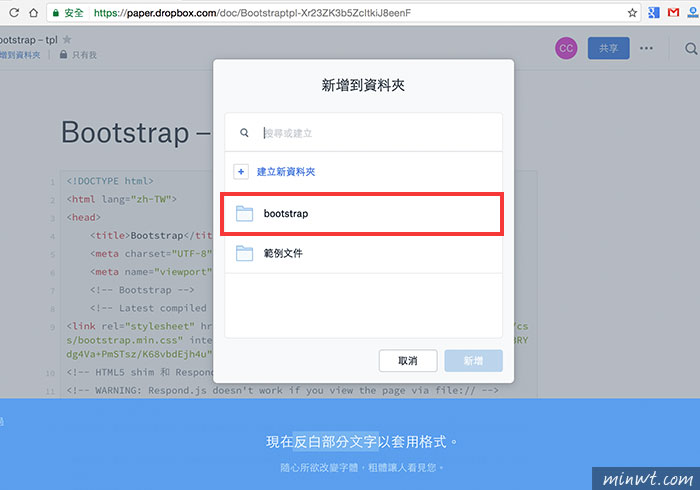Bookmark the page with the star icon

point(632,13)
